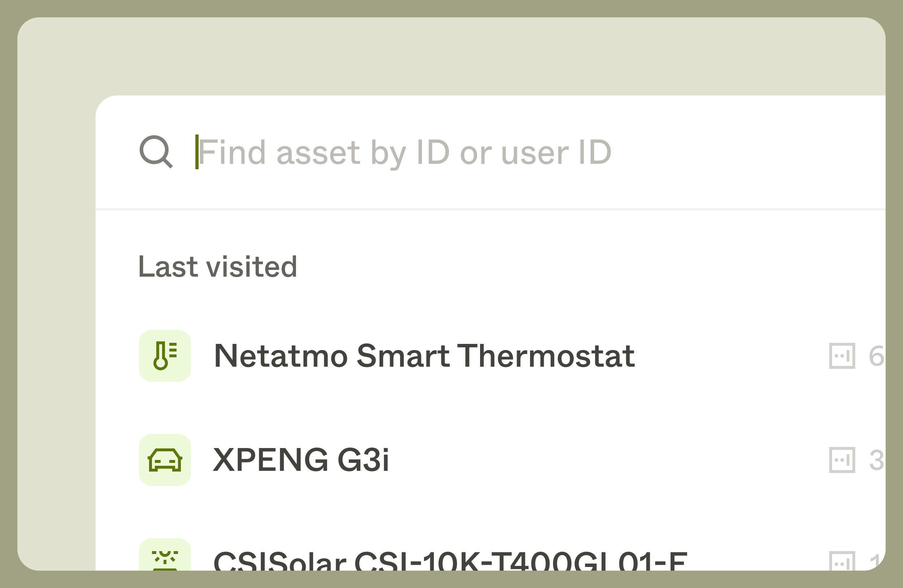Focus the 'Find asset by ID' search field

[x=404, y=153]
